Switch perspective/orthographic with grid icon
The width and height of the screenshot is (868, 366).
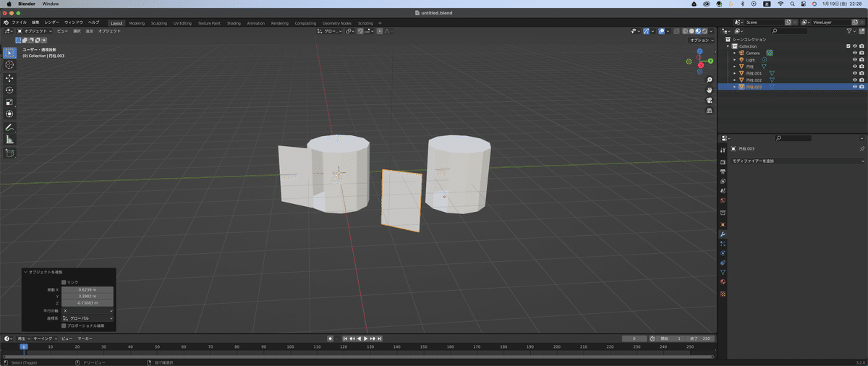click(x=710, y=110)
